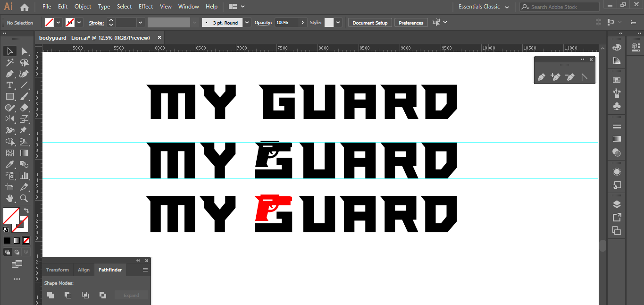The image size is (644, 305).
Task: Open the Layers panel icon
Action: click(x=616, y=204)
